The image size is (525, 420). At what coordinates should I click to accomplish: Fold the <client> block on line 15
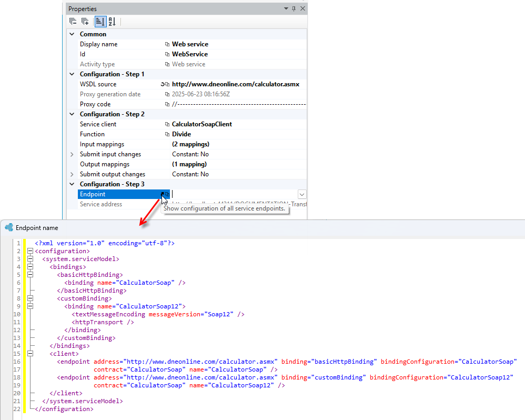click(x=30, y=354)
